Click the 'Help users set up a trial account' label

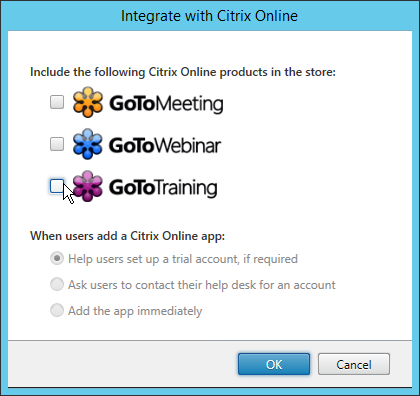coord(183,259)
